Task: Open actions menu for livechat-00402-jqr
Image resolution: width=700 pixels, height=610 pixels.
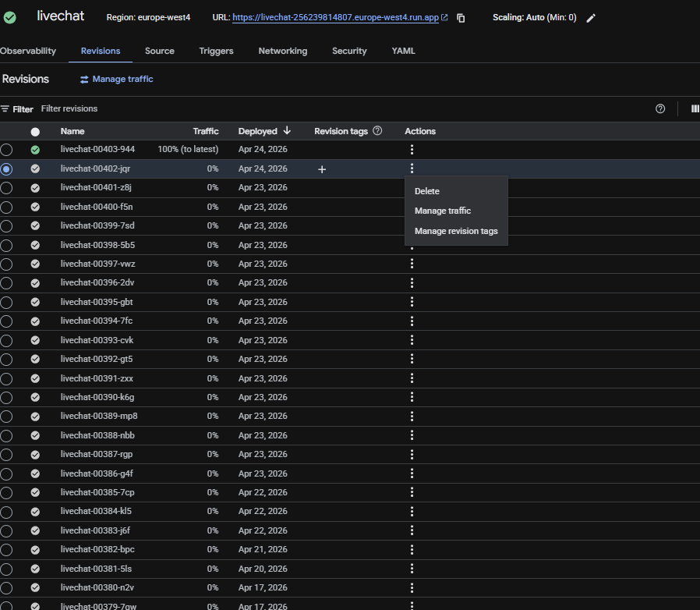Action: (x=412, y=168)
